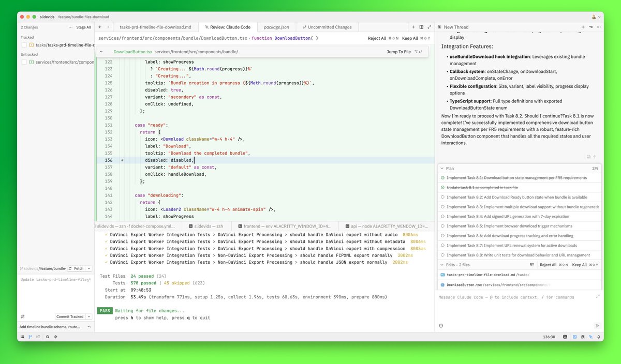
Task: Open the package.json tab
Action: tap(276, 27)
